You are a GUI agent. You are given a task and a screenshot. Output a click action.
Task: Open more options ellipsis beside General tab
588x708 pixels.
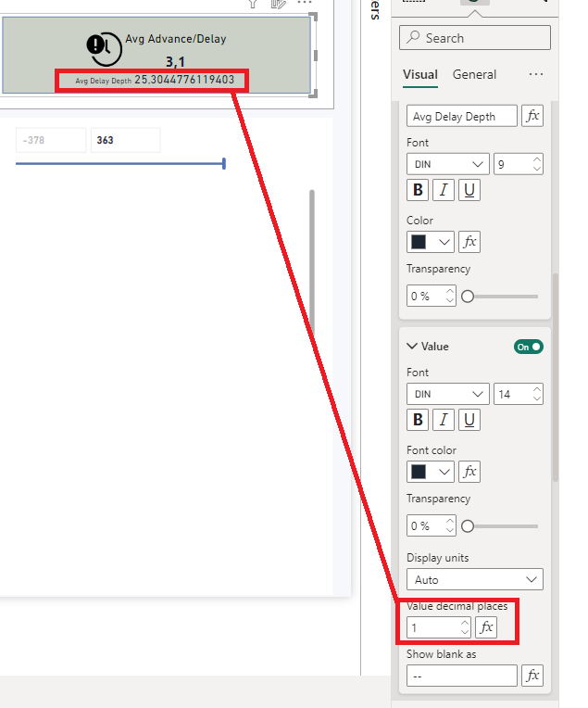pos(535,74)
